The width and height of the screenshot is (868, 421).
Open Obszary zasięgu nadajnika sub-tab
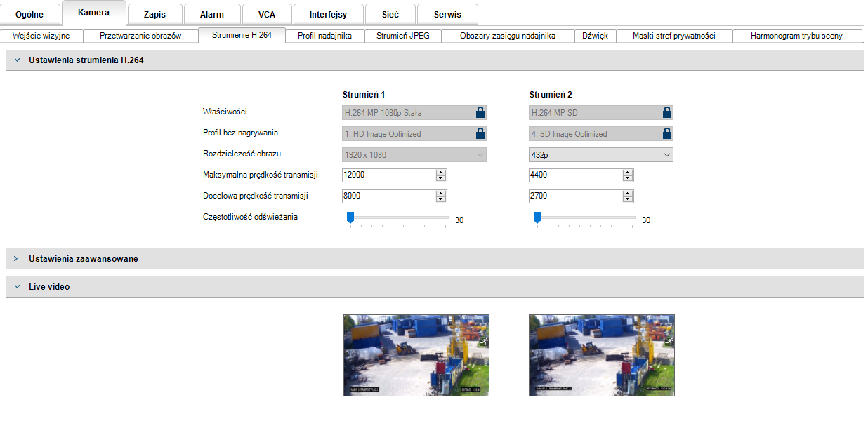pos(508,36)
